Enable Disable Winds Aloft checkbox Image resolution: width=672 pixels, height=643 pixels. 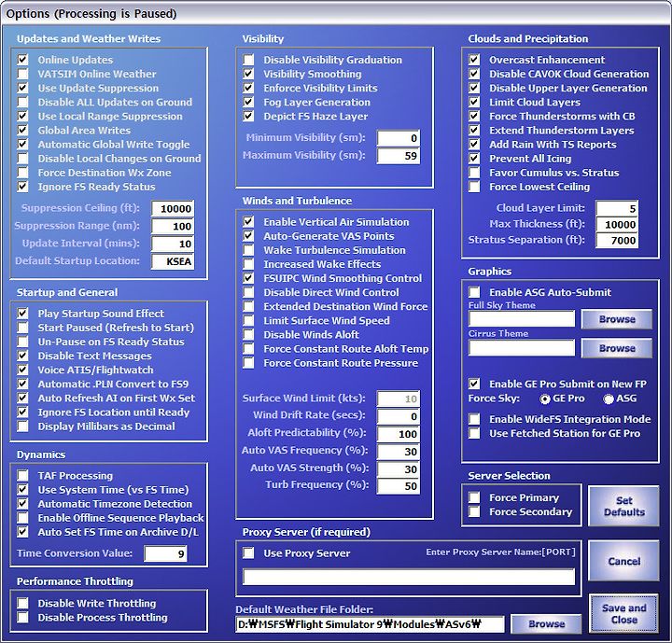click(248, 334)
